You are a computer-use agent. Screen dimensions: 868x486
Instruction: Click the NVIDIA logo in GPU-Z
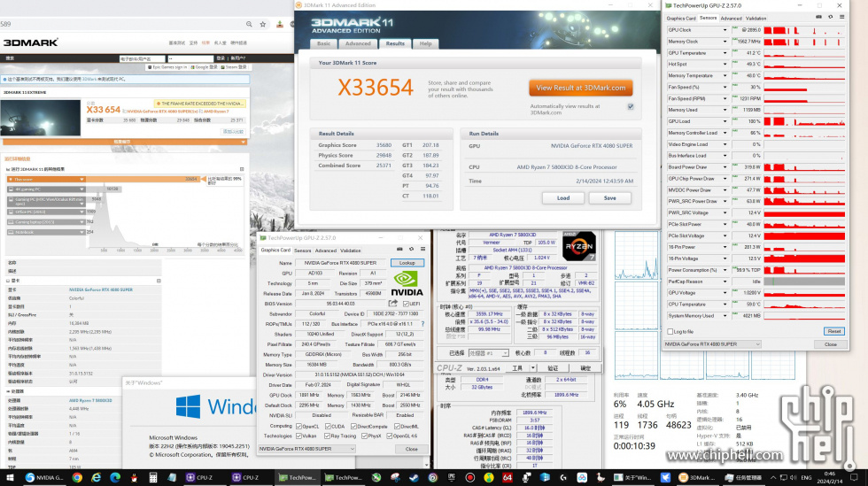pos(407,283)
